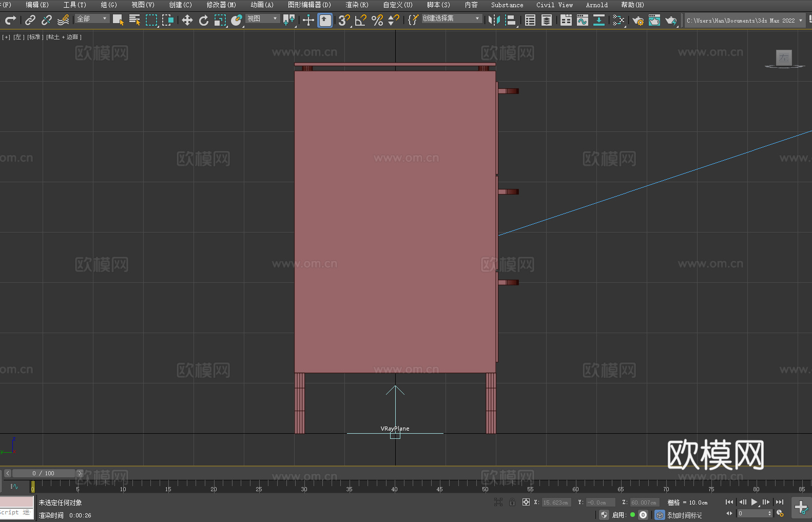Viewport: 812px width, 522px height.
Task: Click the Align tool icon
Action: (x=511, y=20)
